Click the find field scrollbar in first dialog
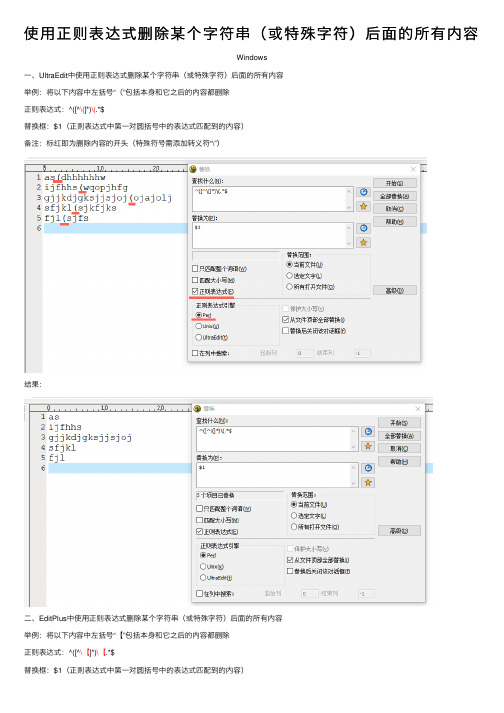Viewport: 504px width, 713px height. (349, 199)
